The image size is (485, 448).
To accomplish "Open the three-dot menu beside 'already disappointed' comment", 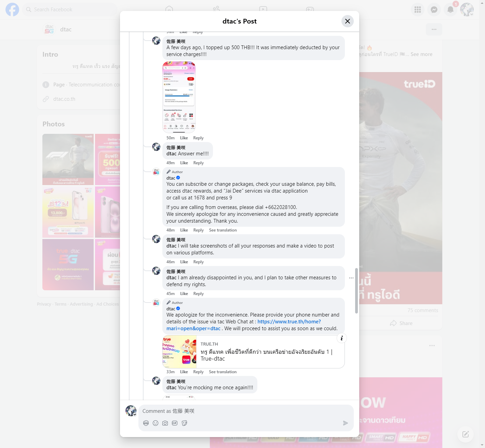I will tap(351, 278).
